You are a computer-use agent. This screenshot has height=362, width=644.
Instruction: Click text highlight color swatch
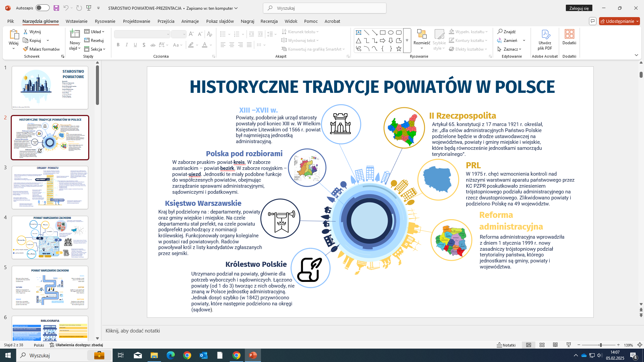pos(191,45)
